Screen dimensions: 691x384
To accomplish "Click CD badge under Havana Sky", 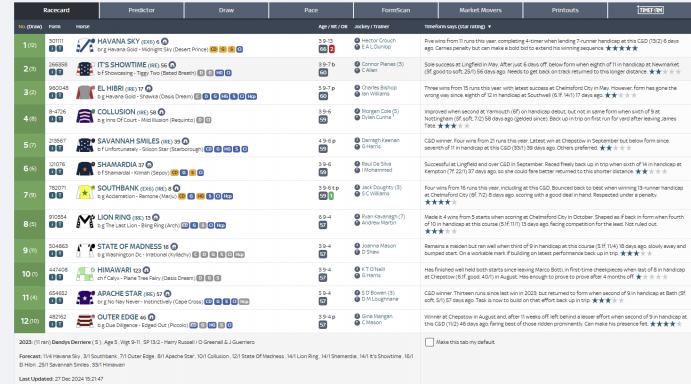I will tap(214, 49).
